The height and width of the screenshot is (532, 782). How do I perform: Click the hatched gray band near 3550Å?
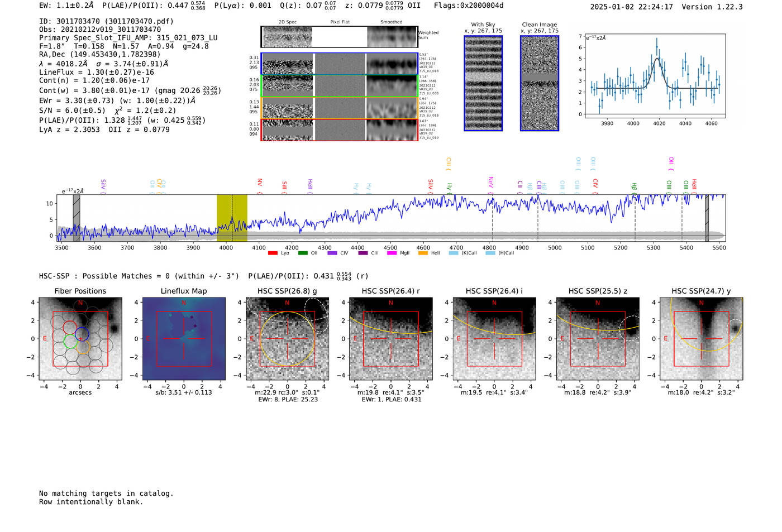click(x=77, y=218)
